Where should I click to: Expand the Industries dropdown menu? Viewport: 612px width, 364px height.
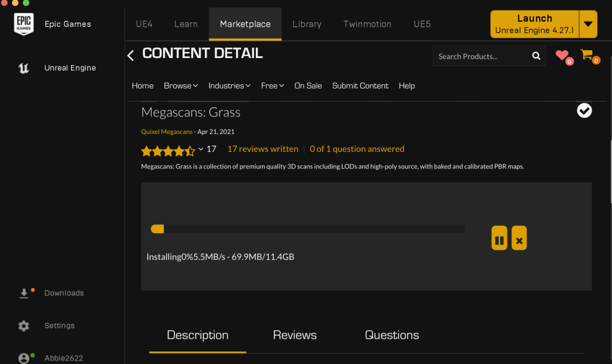tap(229, 85)
